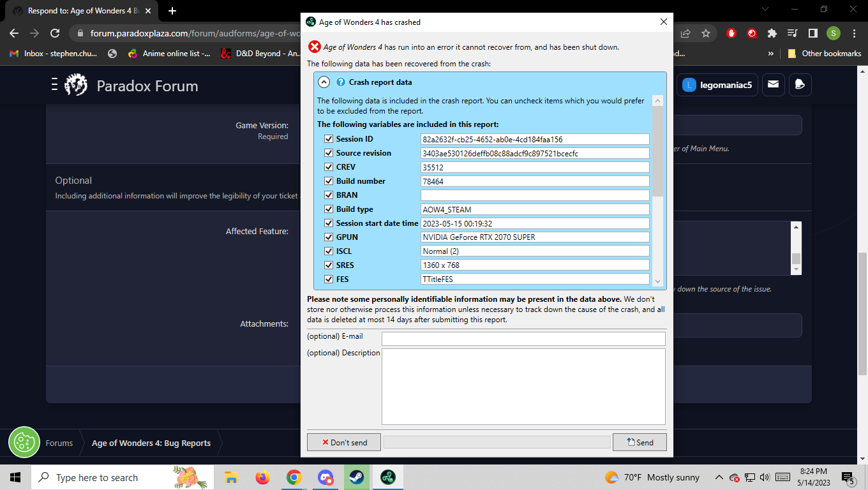This screenshot has height=490, width=868.
Task: Open forum notifications bell icon
Action: pyautogui.click(x=800, y=85)
